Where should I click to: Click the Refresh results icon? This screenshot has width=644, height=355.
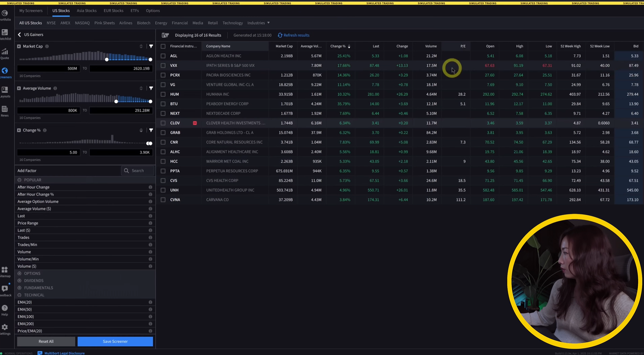pyautogui.click(x=280, y=35)
